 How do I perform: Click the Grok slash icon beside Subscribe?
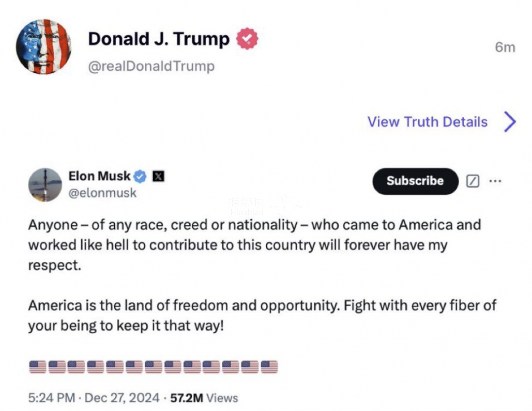[473, 181]
